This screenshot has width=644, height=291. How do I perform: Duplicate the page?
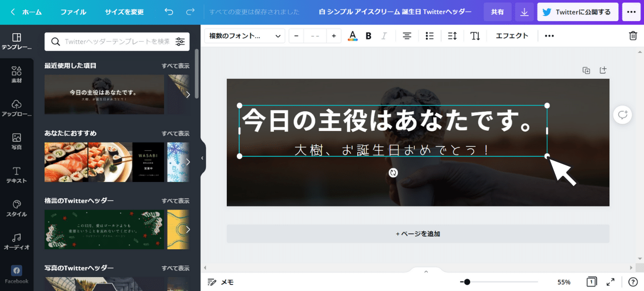[586, 70]
